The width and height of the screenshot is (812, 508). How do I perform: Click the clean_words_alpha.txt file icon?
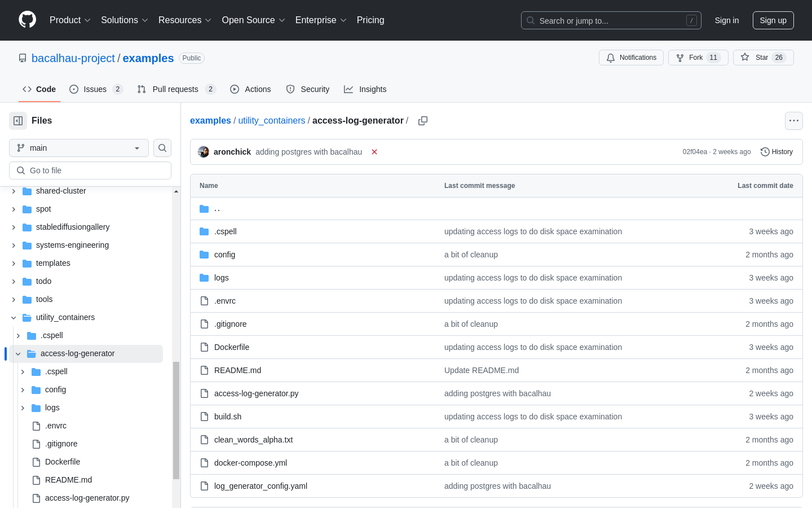click(204, 440)
